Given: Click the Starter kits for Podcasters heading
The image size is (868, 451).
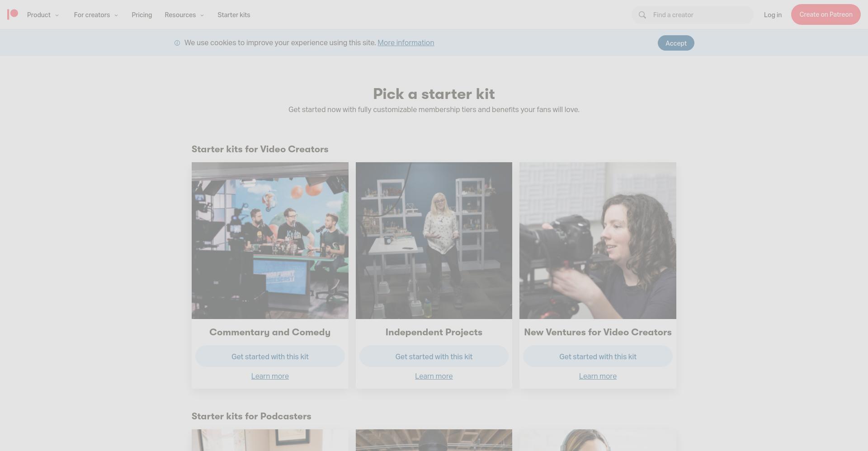Looking at the screenshot, I should (x=251, y=416).
